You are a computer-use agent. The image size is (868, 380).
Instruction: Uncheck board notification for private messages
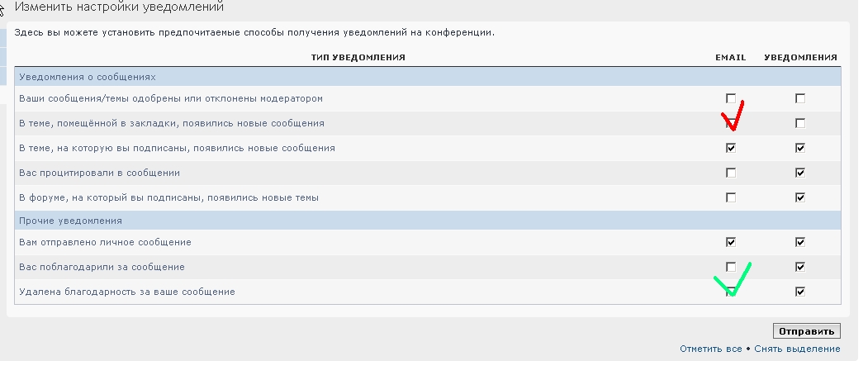799,243
